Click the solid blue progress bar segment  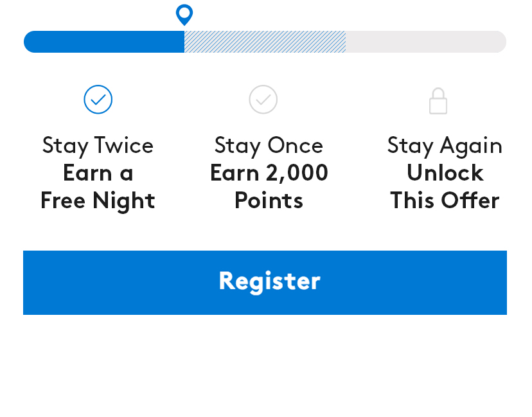104,42
